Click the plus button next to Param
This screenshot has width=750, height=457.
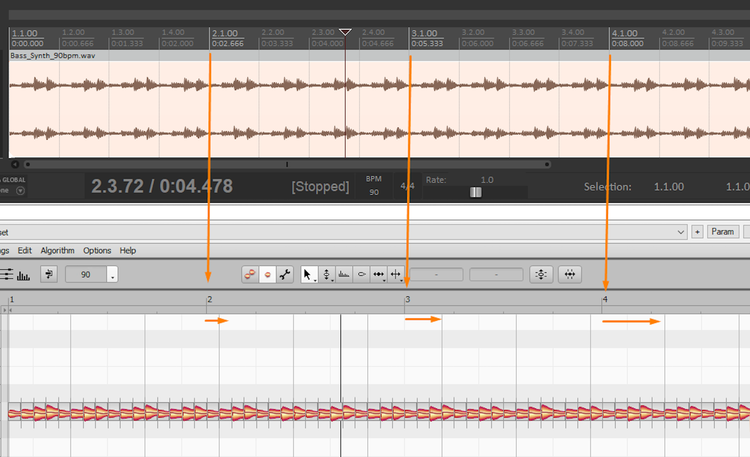click(x=697, y=231)
